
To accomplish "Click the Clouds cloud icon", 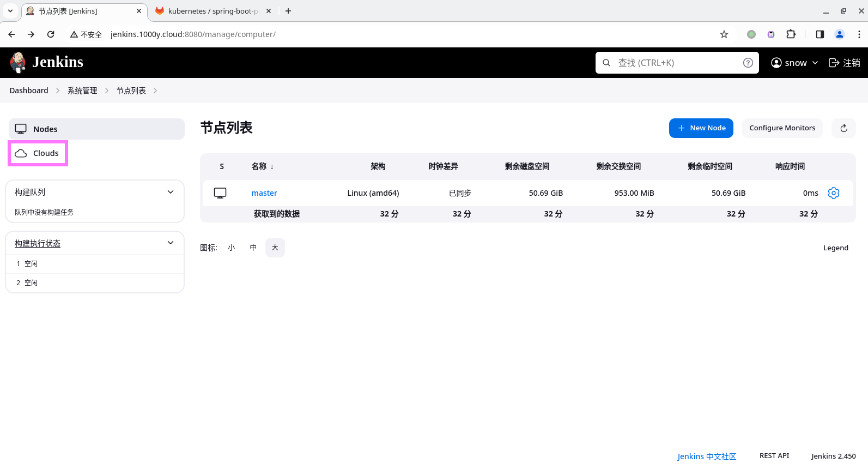I will tap(21, 153).
